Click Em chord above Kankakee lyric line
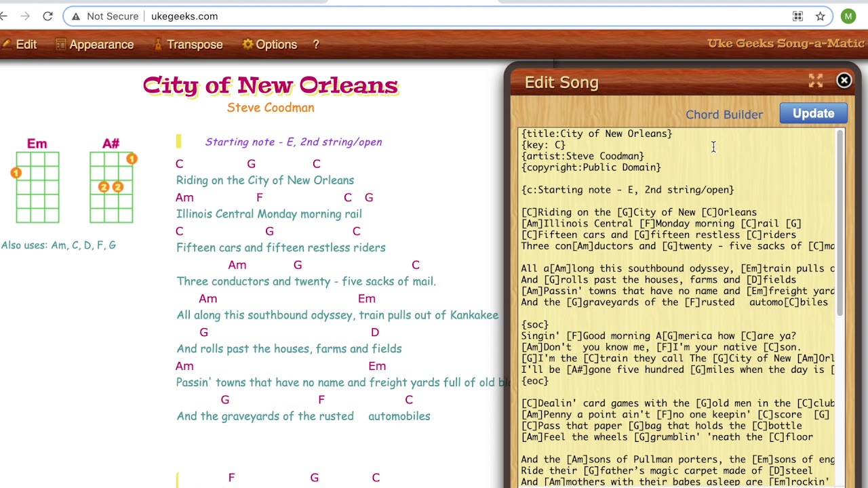 click(366, 298)
